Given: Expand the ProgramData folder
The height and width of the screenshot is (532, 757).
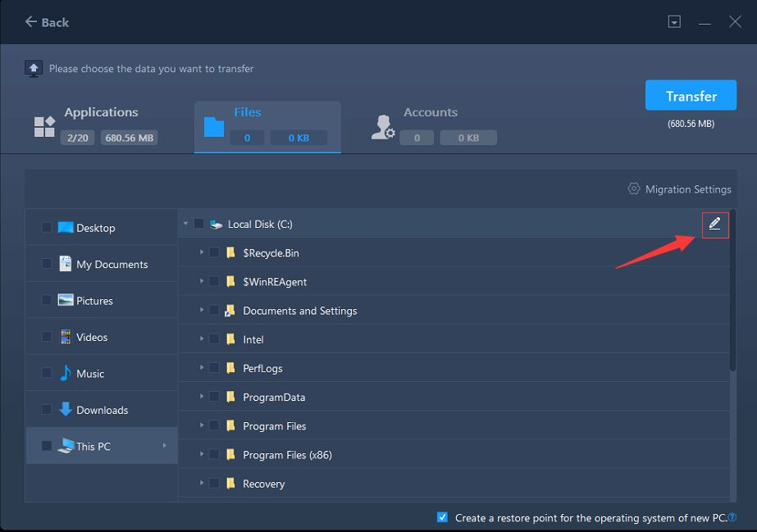Looking at the screenshot, I should click(201, 397).
